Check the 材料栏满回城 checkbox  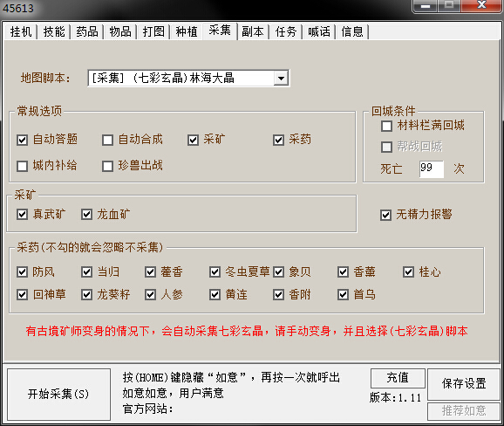[x=386, y=126]
